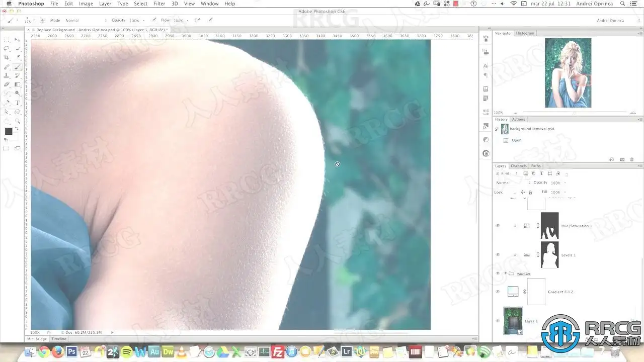This screenshot has width=644, height=362.
Task: Open the brush Mode dropdown
Action: (x=86, y=21)
